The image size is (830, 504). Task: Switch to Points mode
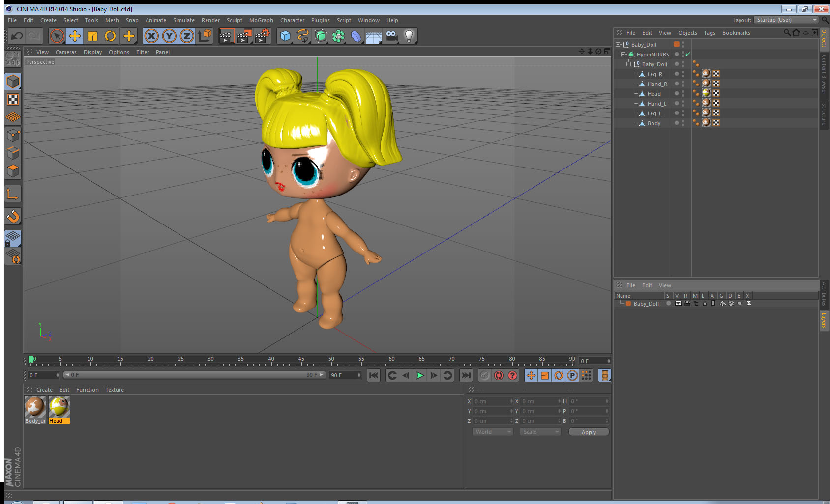point(13,135)
